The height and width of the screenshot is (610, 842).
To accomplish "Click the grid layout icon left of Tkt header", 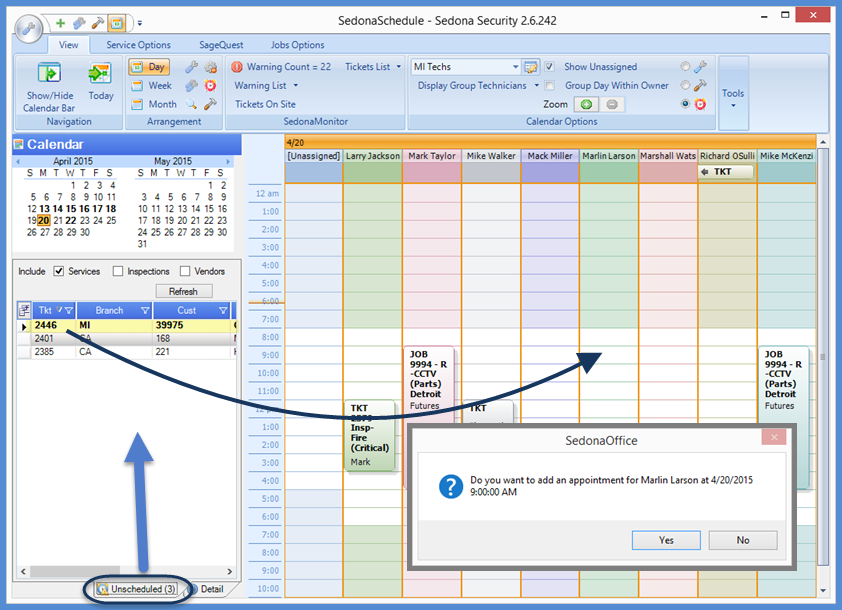I will (x=24, y=310).
